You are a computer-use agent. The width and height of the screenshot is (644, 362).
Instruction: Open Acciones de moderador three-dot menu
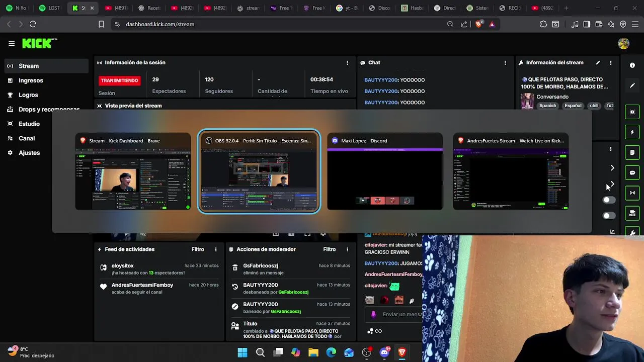(347, 249)
